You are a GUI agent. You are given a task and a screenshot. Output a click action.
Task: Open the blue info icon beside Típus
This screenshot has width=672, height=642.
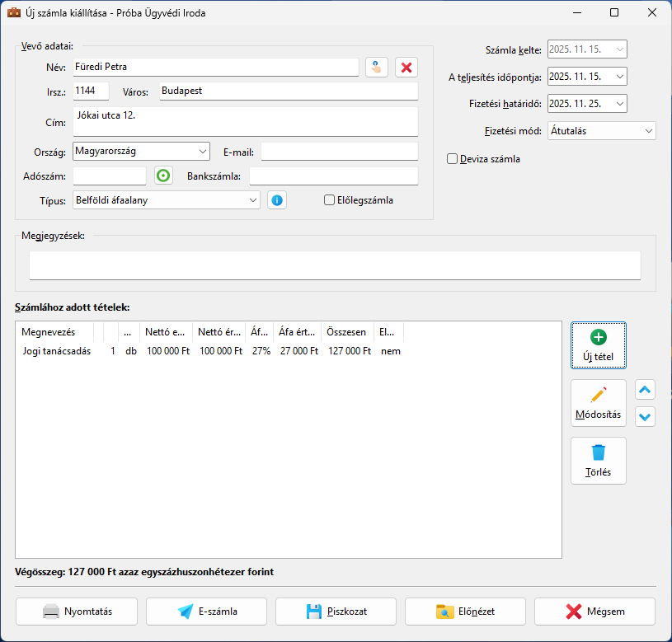[x=277, y=199]
